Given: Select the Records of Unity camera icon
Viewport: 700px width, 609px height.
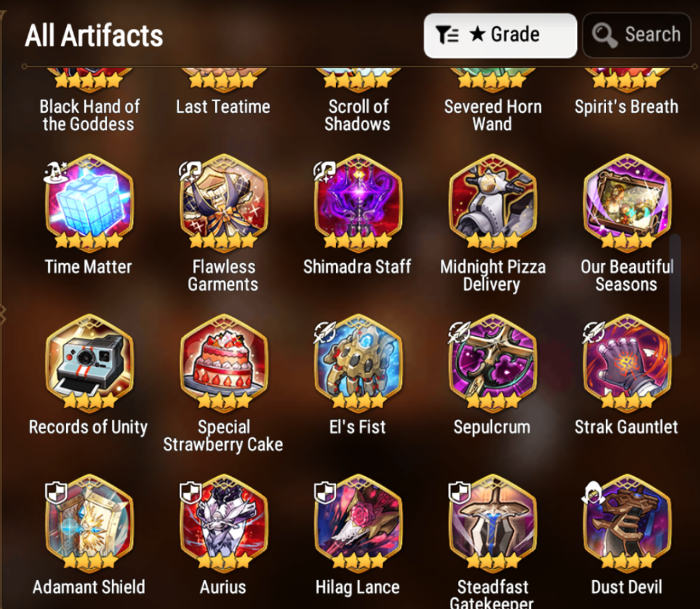Looking at the screenshot, I should (x=89, y=361).
